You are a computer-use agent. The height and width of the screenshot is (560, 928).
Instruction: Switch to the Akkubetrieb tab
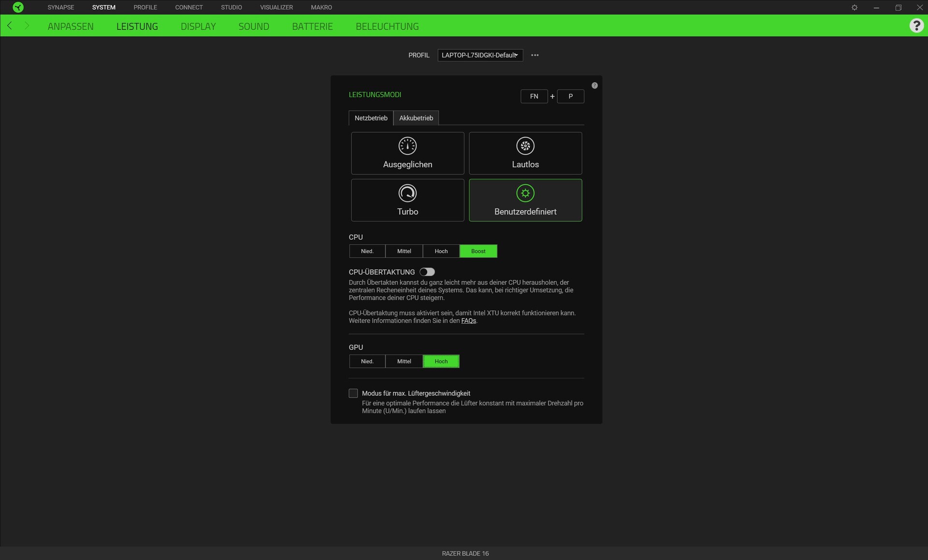point(416,118)
